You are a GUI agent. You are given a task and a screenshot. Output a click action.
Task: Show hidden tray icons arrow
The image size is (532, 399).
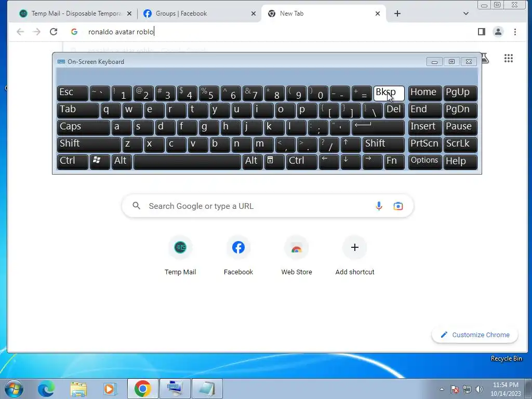point(442,389)
